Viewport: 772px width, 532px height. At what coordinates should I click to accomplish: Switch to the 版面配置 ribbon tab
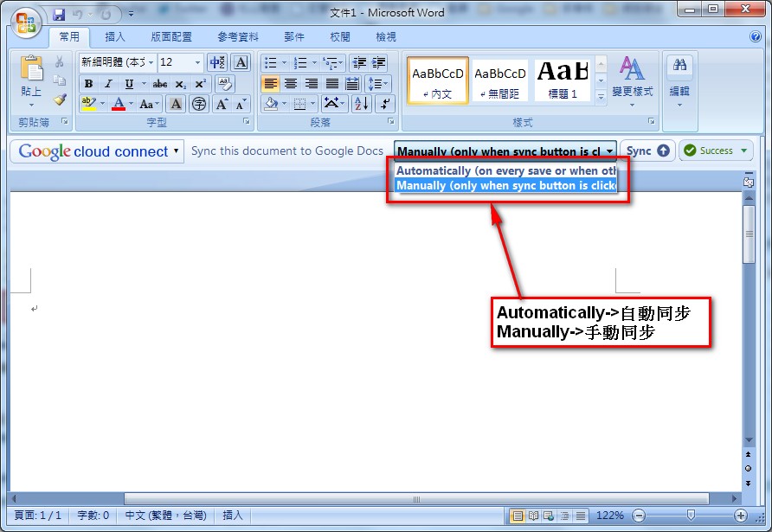(x=171, y=36)
